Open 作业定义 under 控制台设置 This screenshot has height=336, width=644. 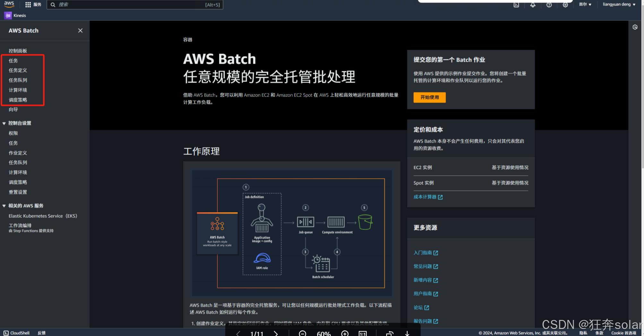pos(18,153)
